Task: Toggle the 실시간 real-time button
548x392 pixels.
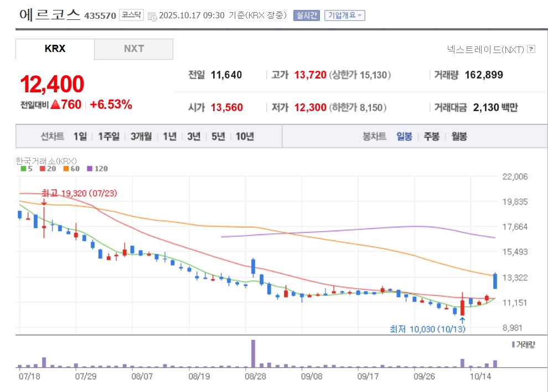Action: pos(306,15)
